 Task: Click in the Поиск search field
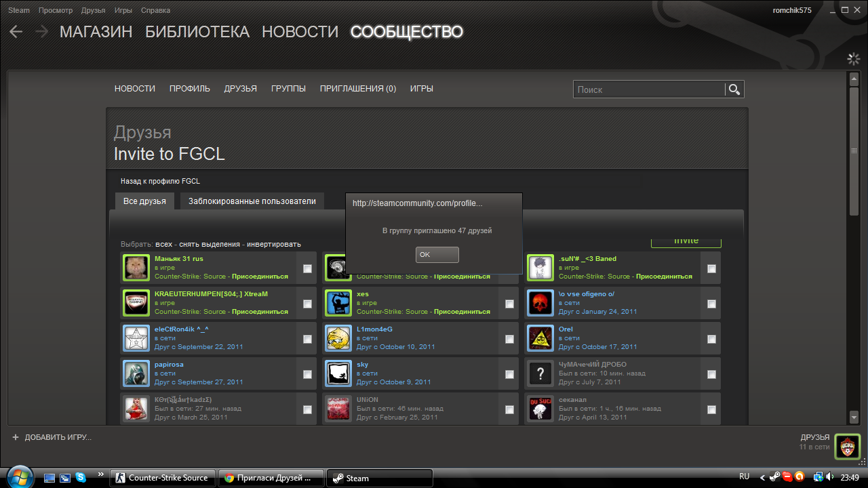pyautogui.click(x=649, y=89)
